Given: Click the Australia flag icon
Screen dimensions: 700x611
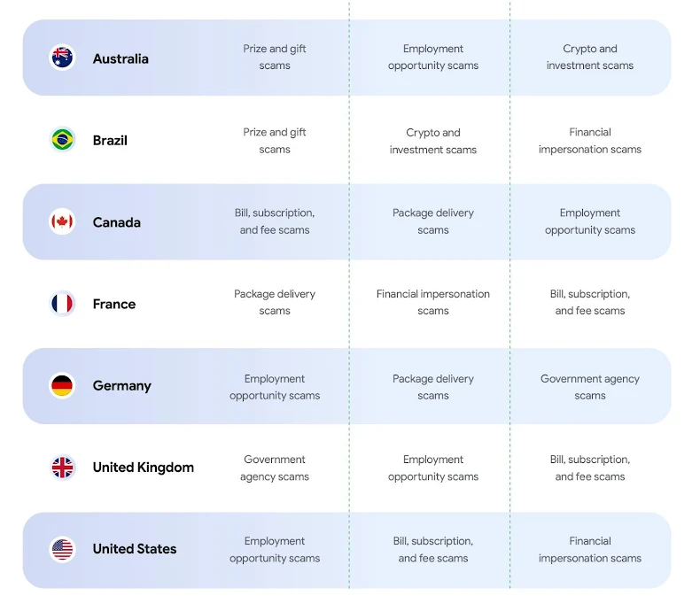Looking at the screenshot, I should [x=62, y=58].
